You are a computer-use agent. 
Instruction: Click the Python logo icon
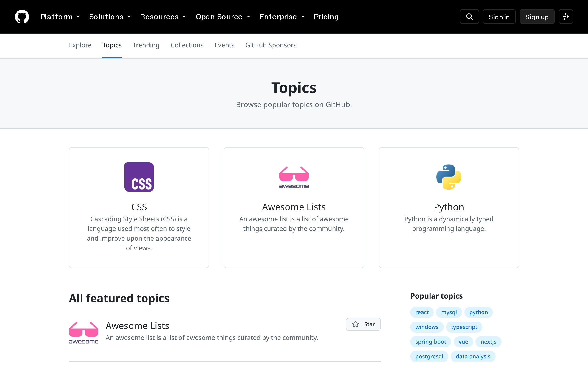coord(449,177)
